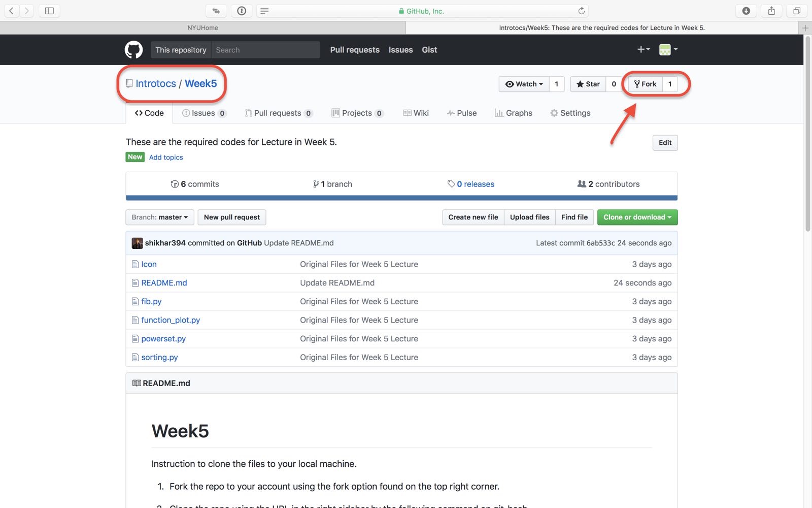The image size is (812, 508).
Task: Open the shikhar394 author link
Action: click(x=165, y=243)
